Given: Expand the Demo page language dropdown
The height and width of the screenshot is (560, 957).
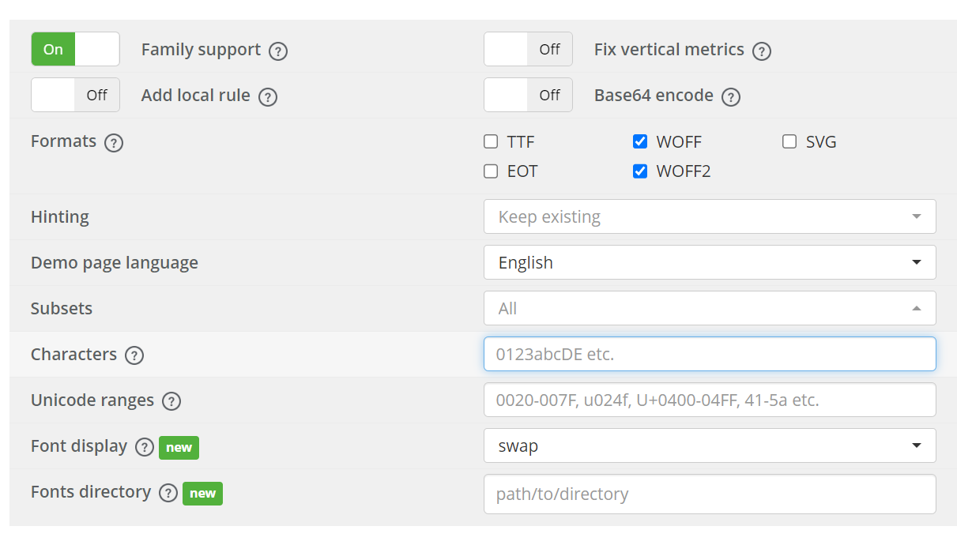Looking at the screenshot, I should click(709, 262).
